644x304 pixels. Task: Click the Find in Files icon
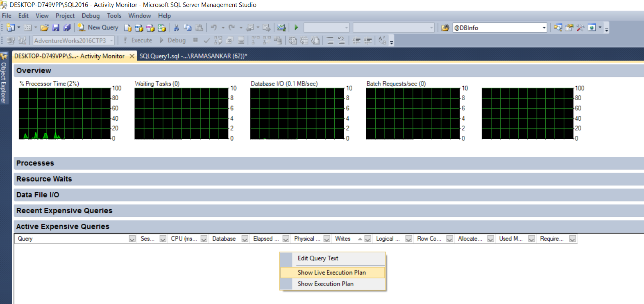point(445,27)
